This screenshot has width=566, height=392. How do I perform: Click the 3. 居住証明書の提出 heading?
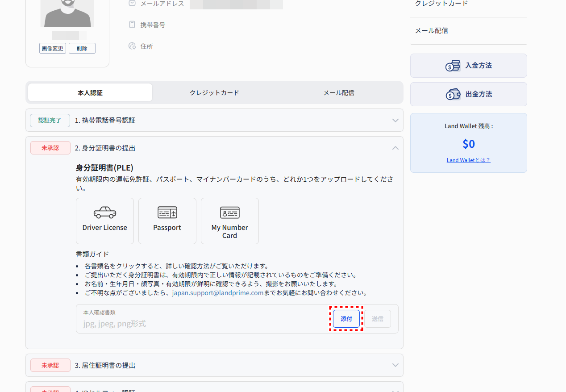tap(105, 365)
